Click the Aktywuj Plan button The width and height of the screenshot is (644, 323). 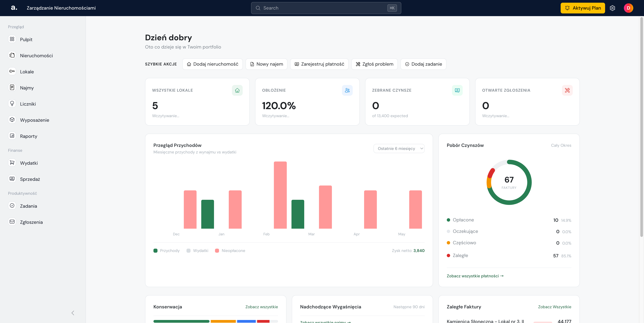point(582,8)
